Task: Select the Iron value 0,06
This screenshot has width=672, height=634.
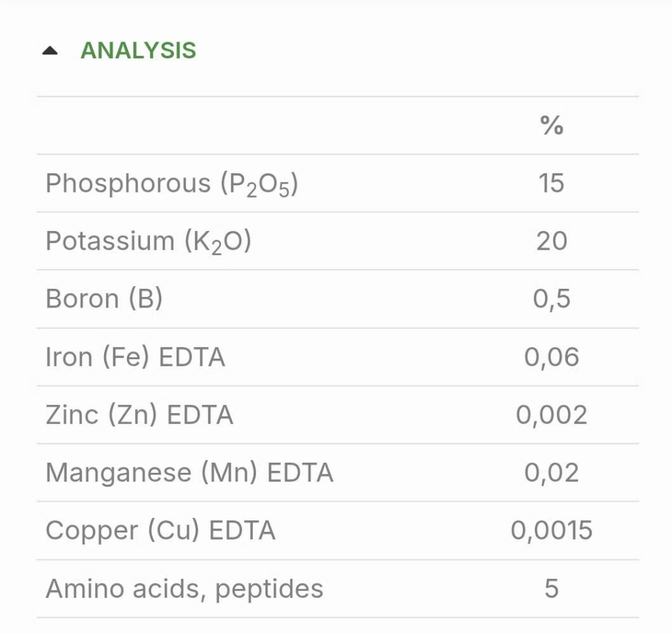Action: (x=552, y=357)
